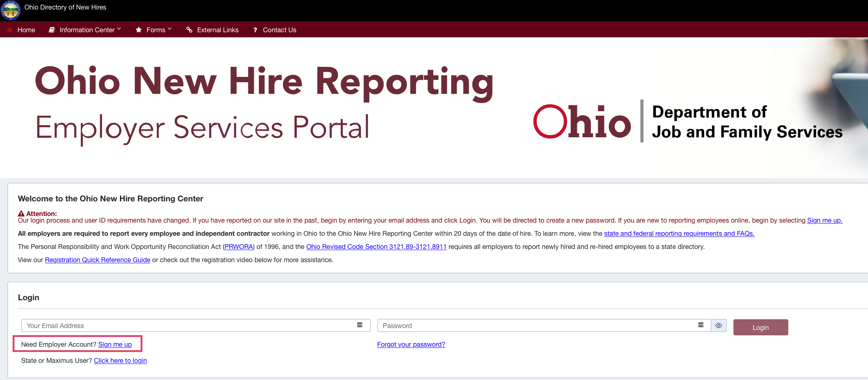Viewport: 868px width, 380px height.
Task: Open Ohio Revised Code Section 3121.89-3121.8911 link
Action: (376, 247)
